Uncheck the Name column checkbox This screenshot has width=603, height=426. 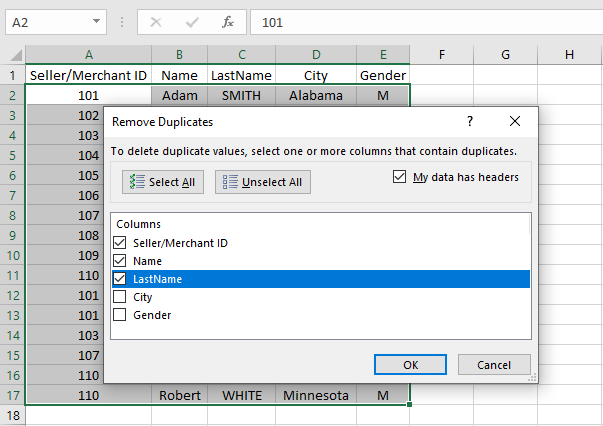120,261
